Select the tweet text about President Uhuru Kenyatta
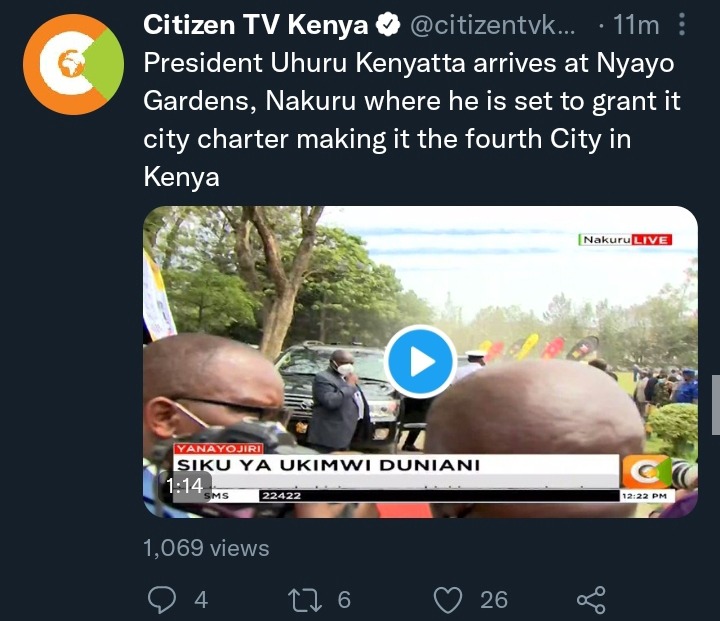 411,119
